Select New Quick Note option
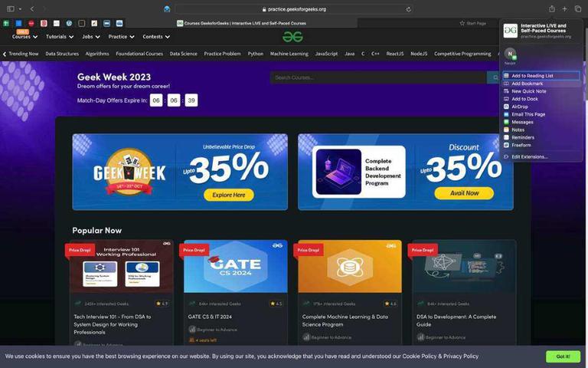 [541, 91]
